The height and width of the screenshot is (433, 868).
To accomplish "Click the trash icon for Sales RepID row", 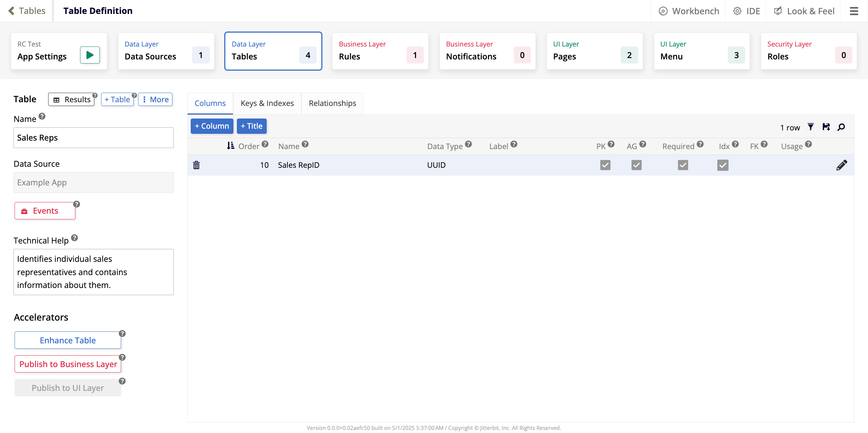I will [196, 165].
